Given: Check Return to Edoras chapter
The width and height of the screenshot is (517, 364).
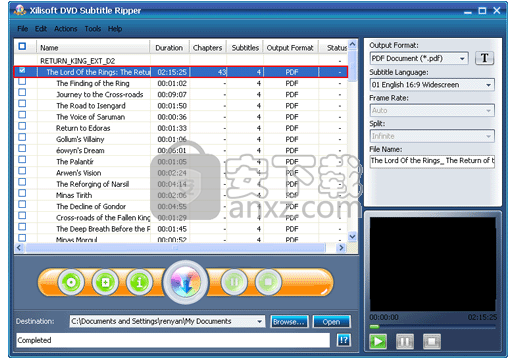Looking at the screenshot, I should 22,126.
